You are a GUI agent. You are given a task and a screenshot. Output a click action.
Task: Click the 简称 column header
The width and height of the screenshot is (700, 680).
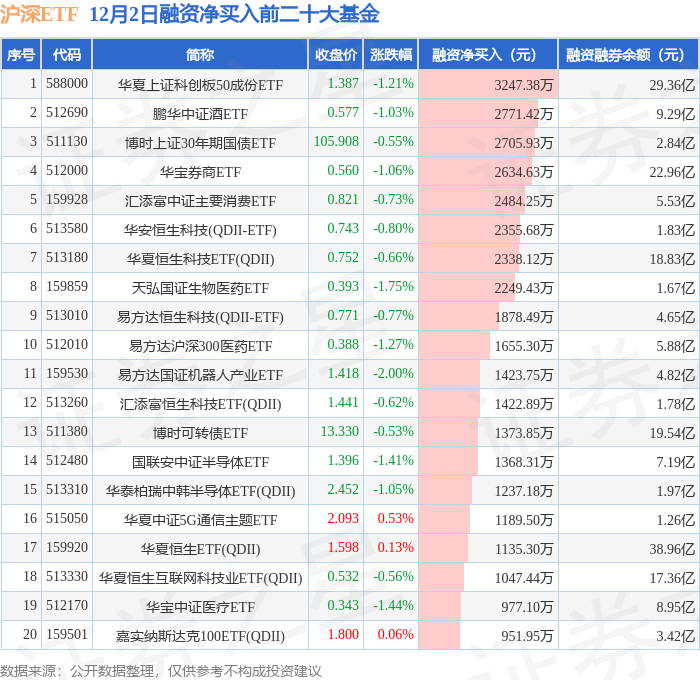[200, 55]
